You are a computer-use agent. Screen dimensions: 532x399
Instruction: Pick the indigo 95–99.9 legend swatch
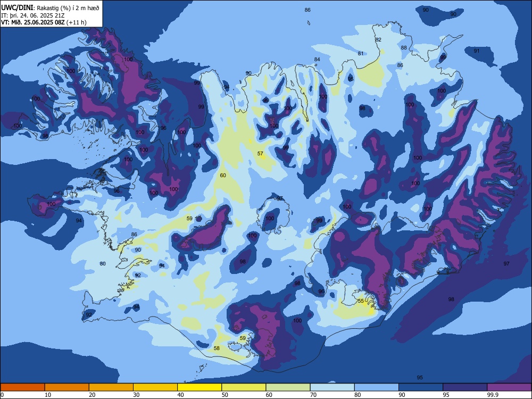pos(465,387)
